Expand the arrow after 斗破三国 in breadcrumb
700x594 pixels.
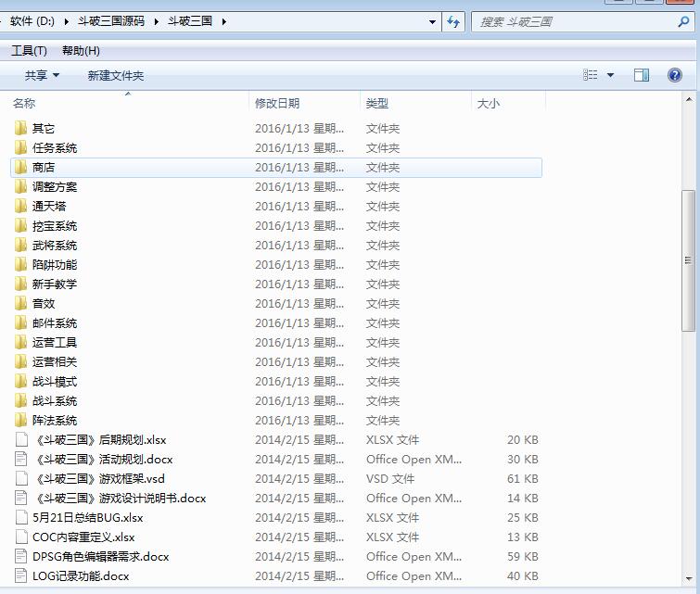click(223, 21)
